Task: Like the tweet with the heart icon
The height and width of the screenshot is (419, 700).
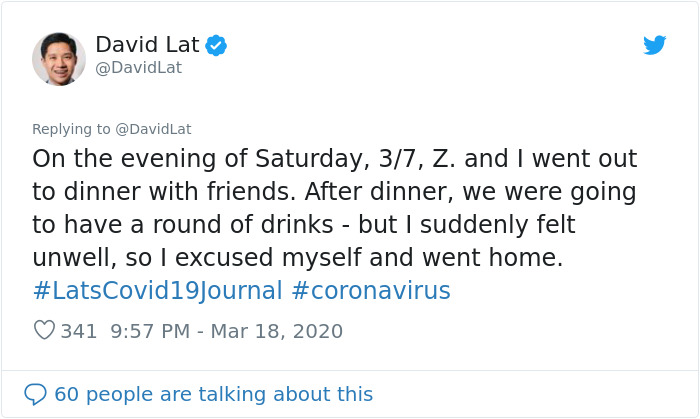Action: coord(44,330)
